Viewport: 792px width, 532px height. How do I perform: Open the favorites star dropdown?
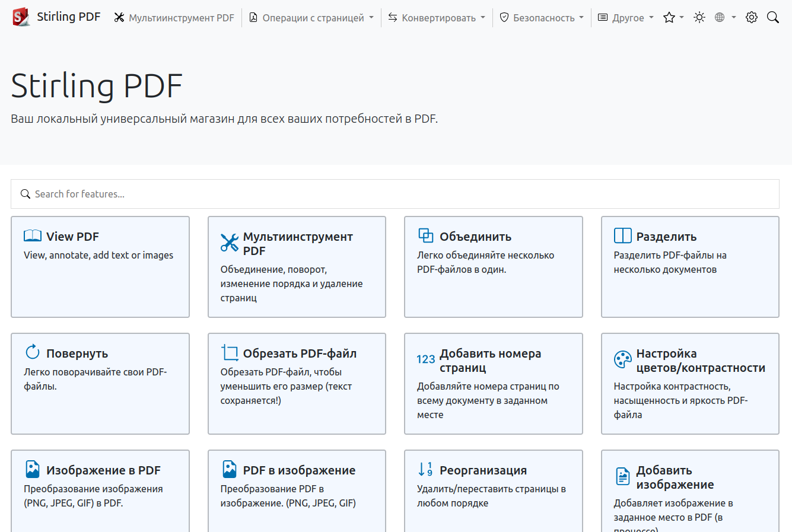(x=673, y=17)
